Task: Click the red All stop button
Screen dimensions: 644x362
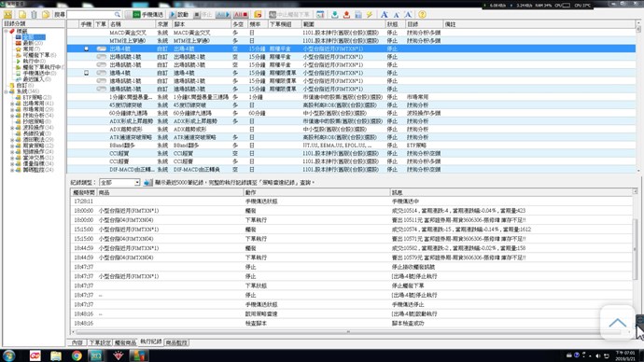Action: [x=241, y=14]
